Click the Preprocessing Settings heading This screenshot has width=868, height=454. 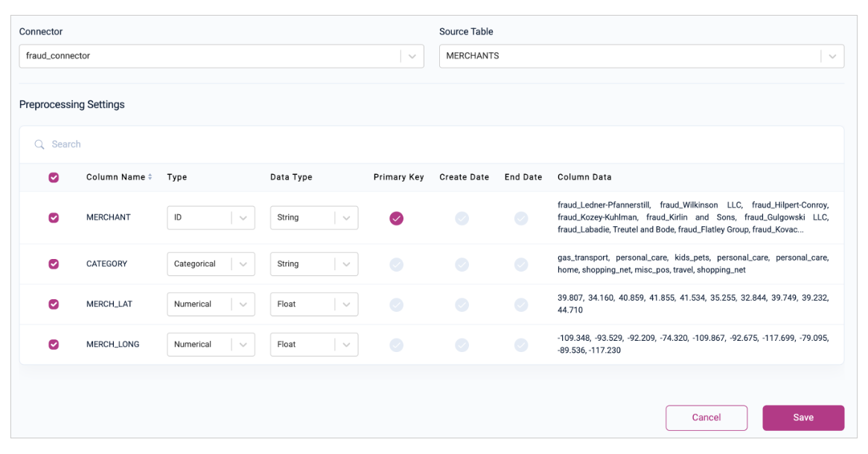pyautogui.click(x=72, y=105)
